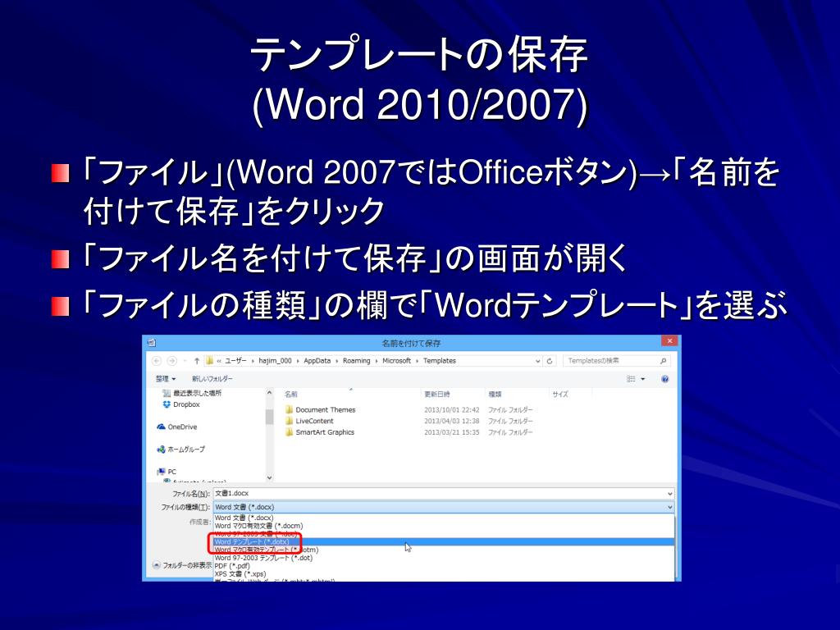Click the folder icon at the start of the address bar
Viewport: 840px width, 630px height.
click(x=209, y=361)
